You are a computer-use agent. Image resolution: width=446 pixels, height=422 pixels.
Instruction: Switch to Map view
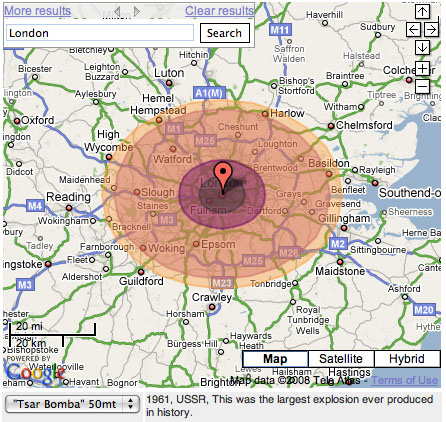(x=275, y=359)
